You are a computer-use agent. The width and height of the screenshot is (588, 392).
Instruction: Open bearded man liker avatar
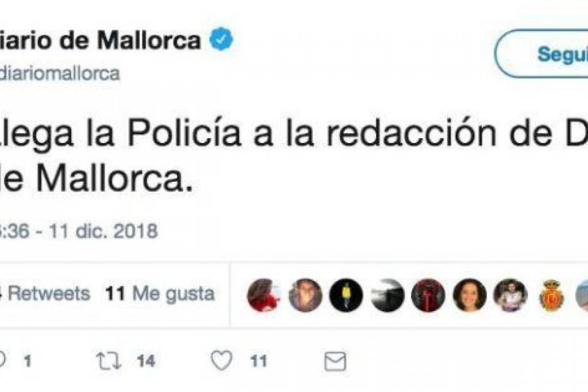[510, 295]
